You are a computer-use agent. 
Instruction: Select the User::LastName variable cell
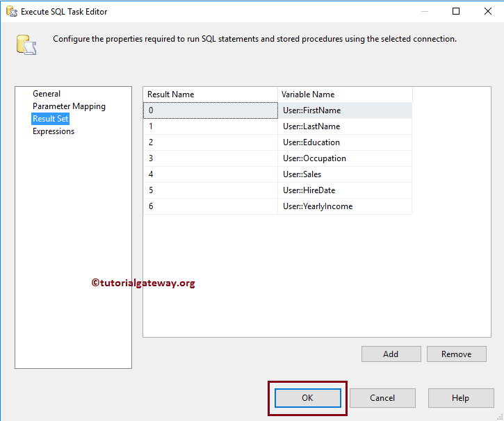(345, 126)
